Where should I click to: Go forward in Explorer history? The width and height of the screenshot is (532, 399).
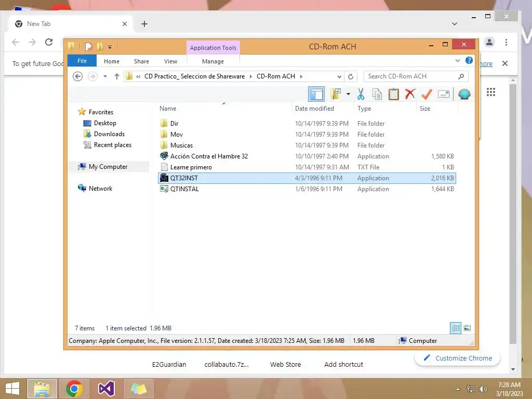tap(92, 76)
